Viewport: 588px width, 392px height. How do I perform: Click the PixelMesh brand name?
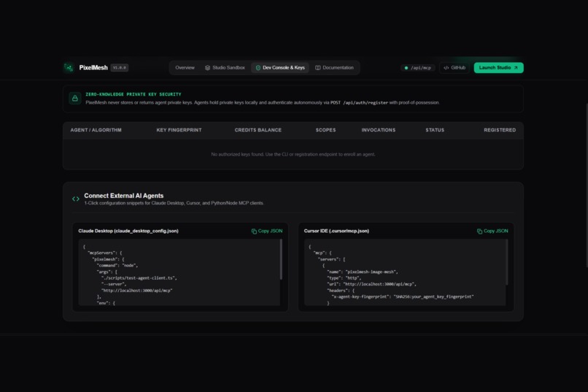pos(93,67)
